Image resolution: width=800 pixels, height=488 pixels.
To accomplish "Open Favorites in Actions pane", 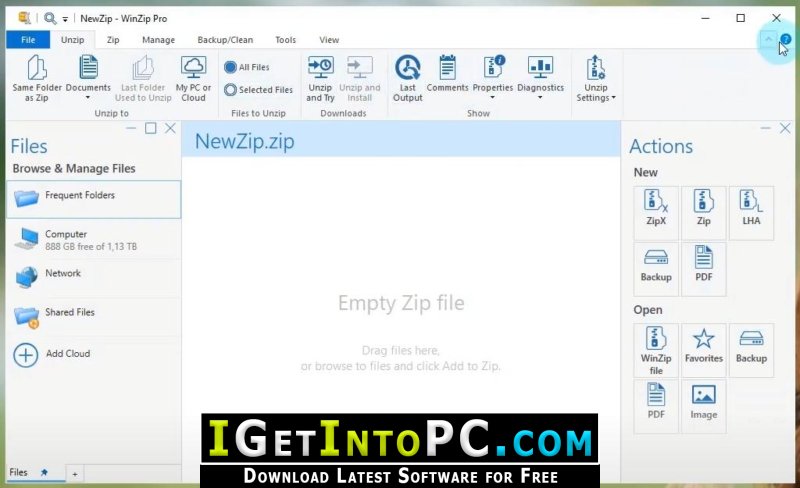I will click(x=704, y=350).
